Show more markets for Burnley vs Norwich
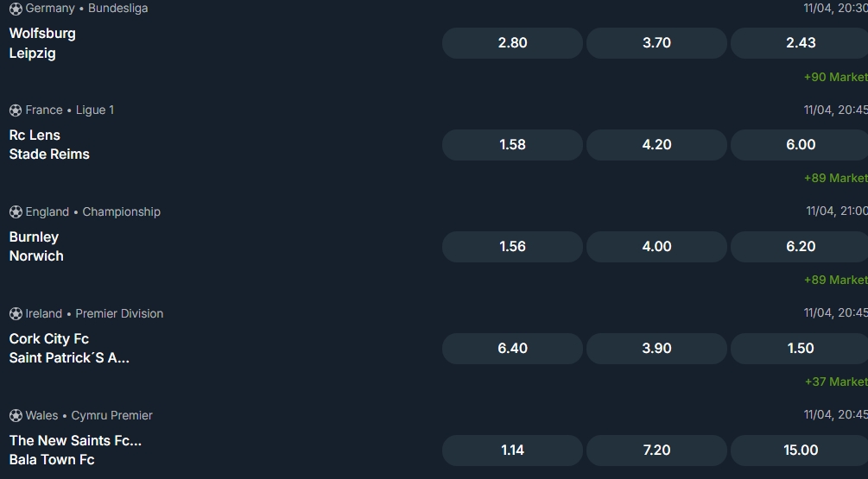Image resolution: width=868 pixels, height=479 pixels. tap(834, 280)
